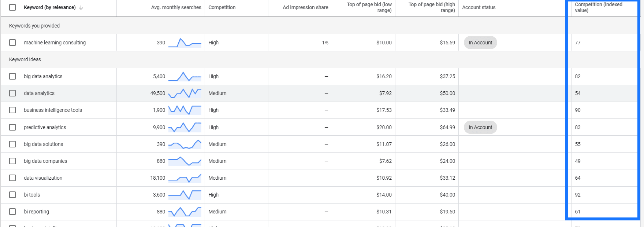Click the trend sparkline for big data analytics
The width and height of the screenshot is (644, 227).
tap(185, 76)
